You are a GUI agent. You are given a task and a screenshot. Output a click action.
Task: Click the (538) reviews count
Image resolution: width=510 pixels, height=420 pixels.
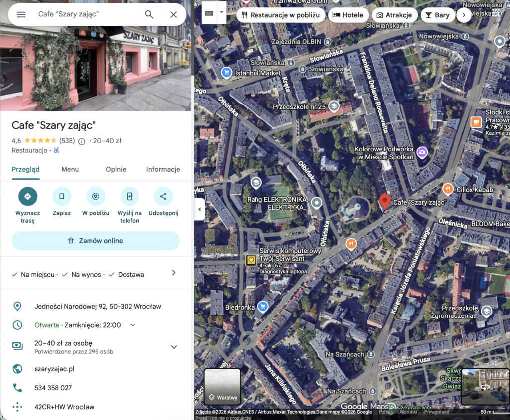[x=67, y=141]
